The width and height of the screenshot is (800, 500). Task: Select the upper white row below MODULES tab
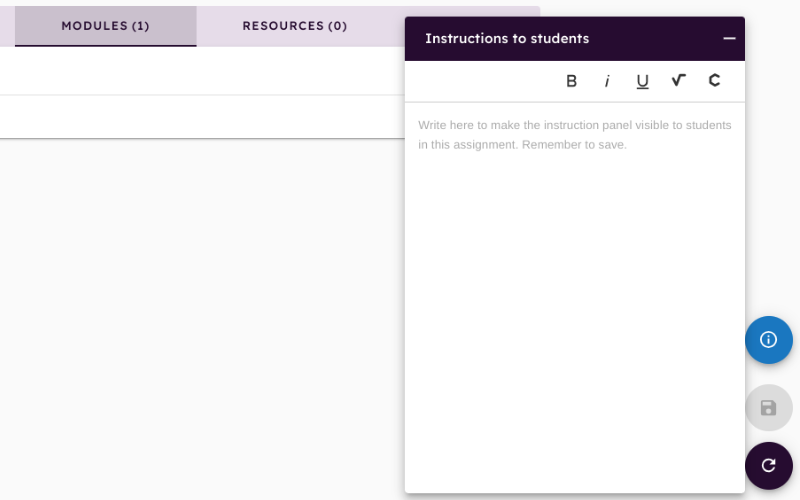tap(202, 70)
